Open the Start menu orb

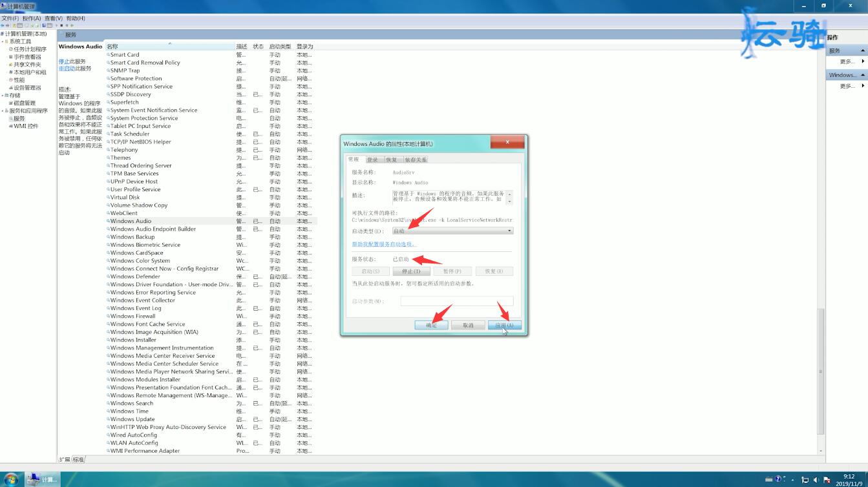pyautogui.click(x=11, y=479)
